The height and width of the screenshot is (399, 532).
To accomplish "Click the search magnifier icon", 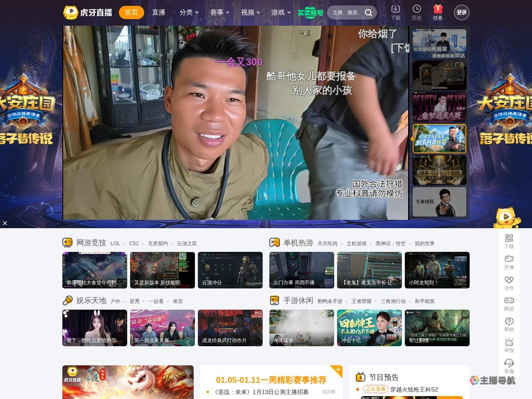I will 369,12.
